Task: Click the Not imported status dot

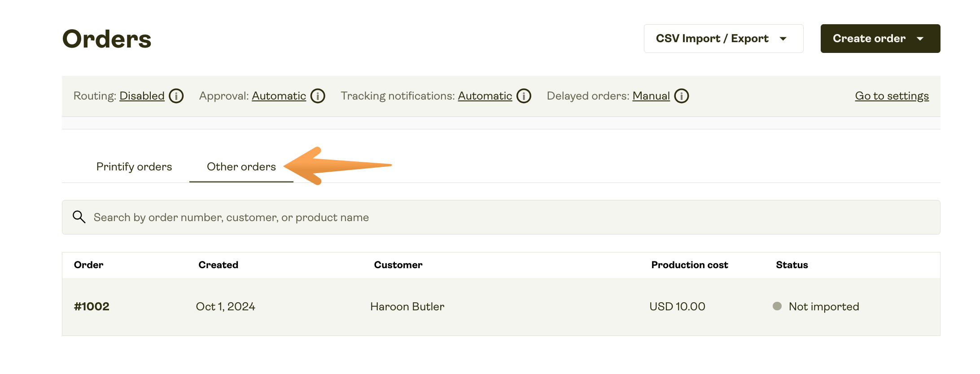Action: pos(777,306)
